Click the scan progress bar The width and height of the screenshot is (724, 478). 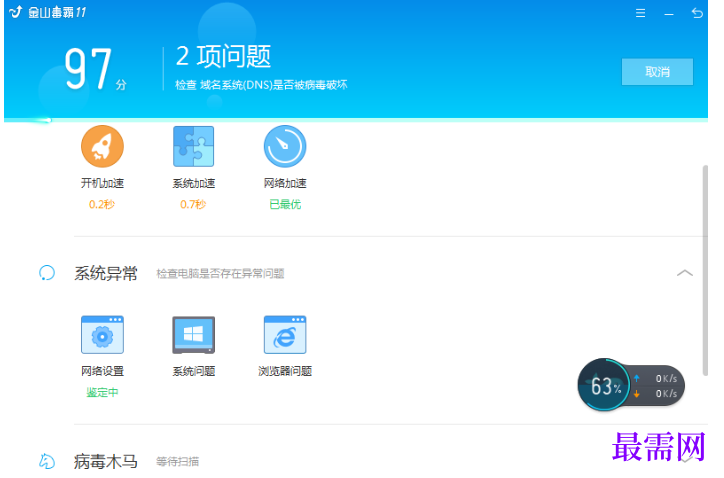(x=356, y=120)
